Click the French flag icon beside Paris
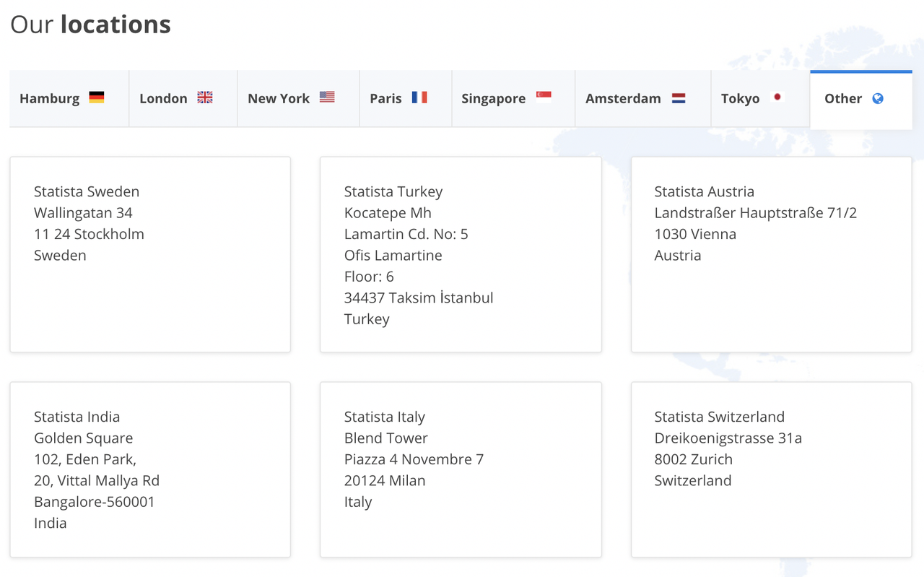The height and width of the screenshot is (577, 924). (419, 97)
